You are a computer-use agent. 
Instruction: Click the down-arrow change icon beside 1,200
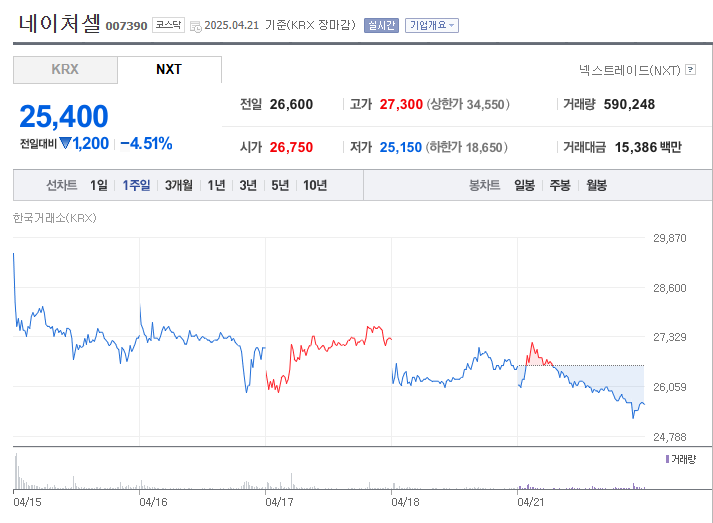point(65,143)
